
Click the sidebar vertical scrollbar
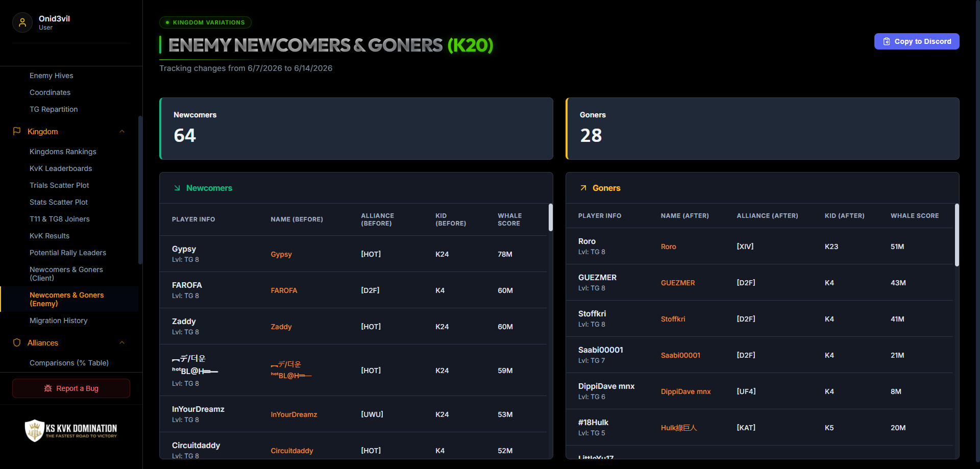coord(140,190)
